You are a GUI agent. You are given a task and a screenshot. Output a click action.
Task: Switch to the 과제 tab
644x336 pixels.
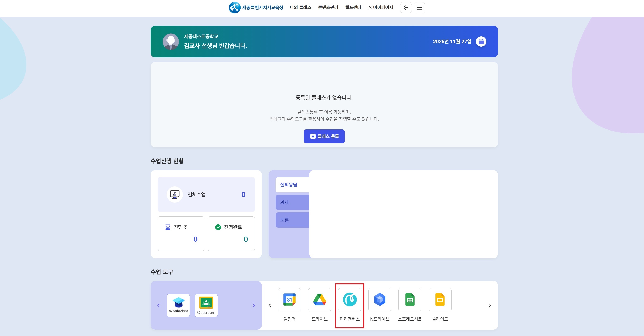292,202
